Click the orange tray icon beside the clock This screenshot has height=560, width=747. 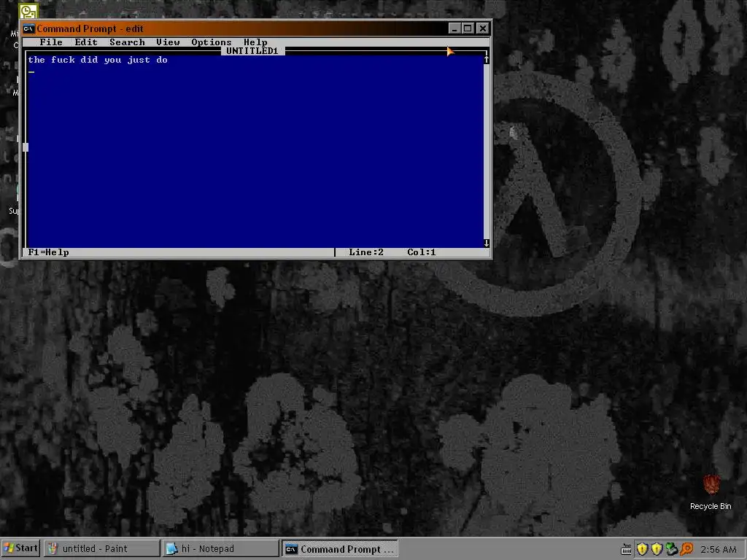coord(686,550)
